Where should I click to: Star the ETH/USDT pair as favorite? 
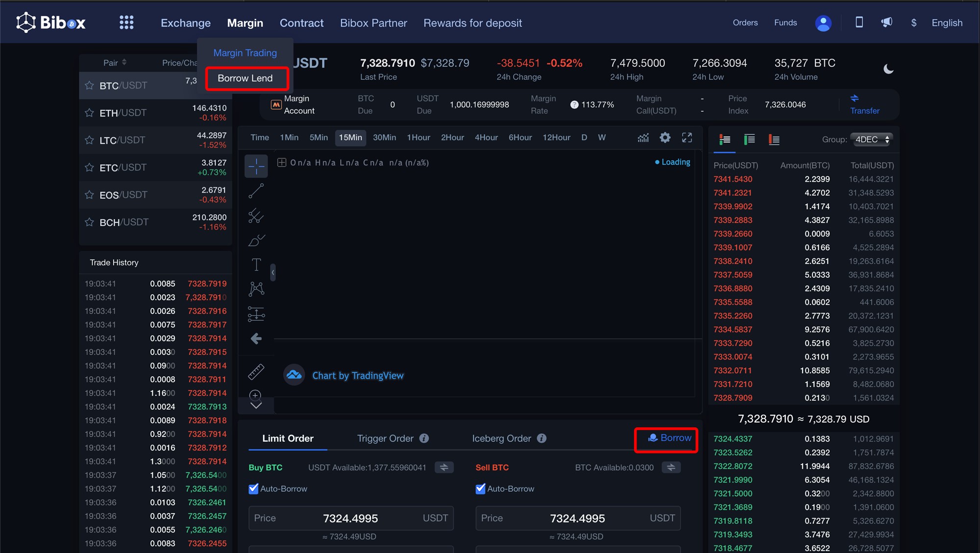point(89,113)
